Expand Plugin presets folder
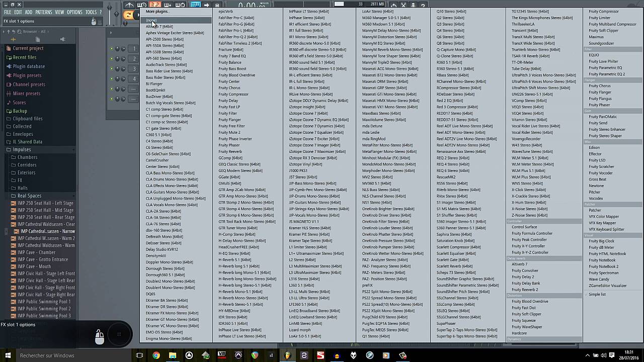 pos(27,75)
